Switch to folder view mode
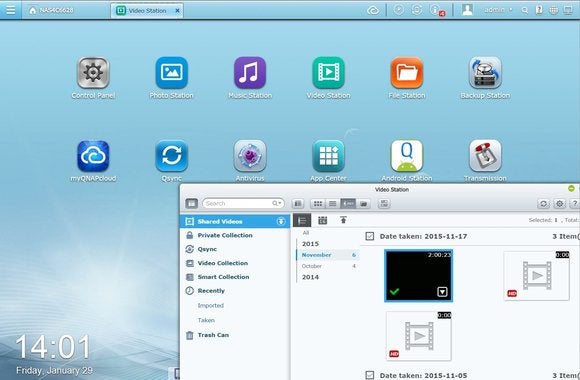 click(x=363, y=204)
